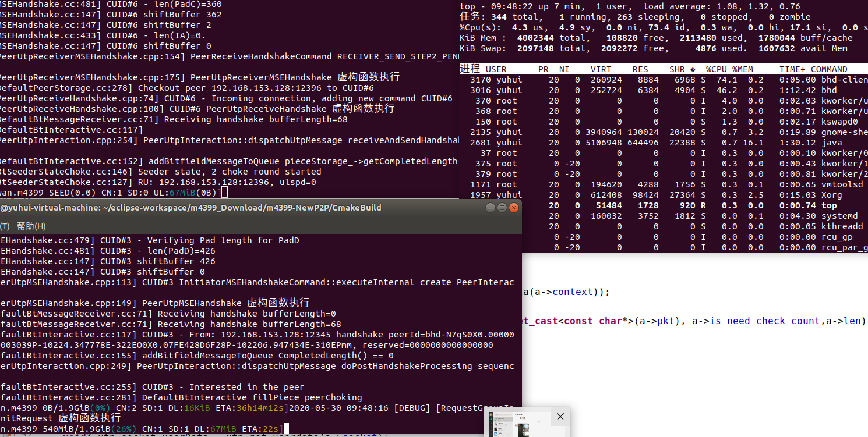Minimize the CmakeBuild terminal window
Viewport: 868px width, 437px height.
[491, 208]
